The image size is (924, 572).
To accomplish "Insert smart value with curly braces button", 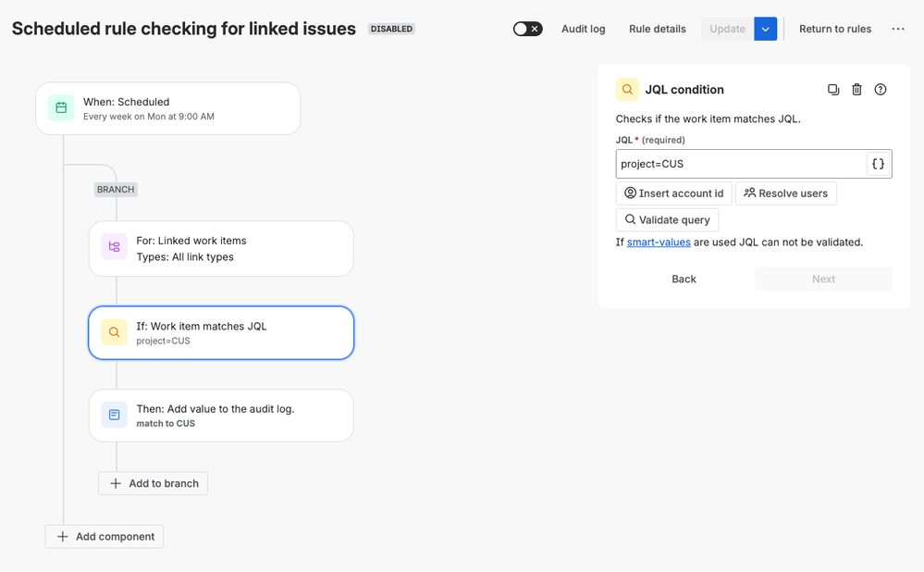I will (878, 164).
